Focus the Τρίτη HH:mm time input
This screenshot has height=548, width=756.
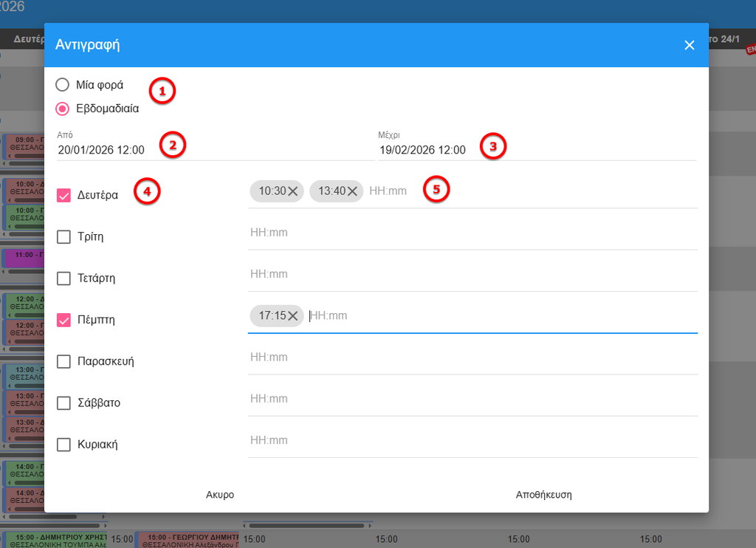click(472, 233)
